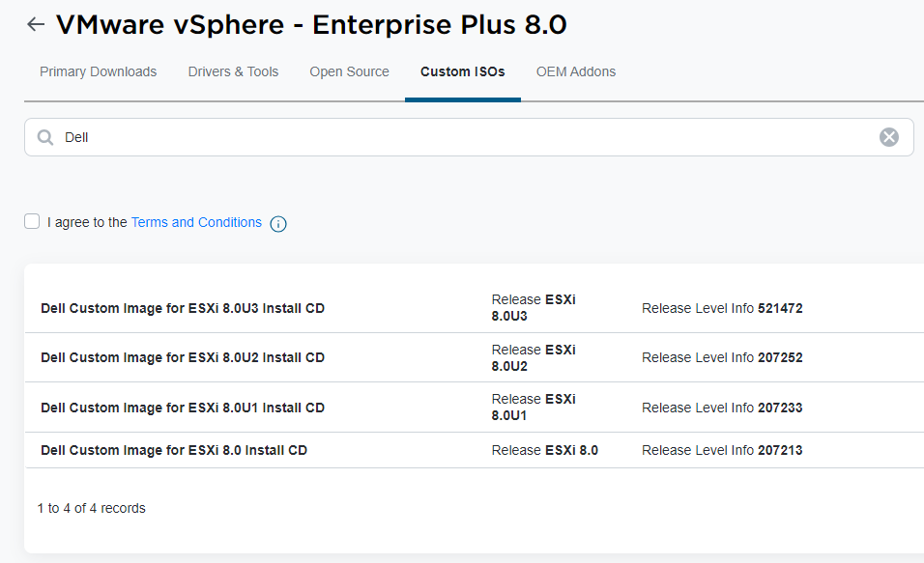Open the Drivers & Tools tab
The image size is (924, 563).
pos(233,71)
